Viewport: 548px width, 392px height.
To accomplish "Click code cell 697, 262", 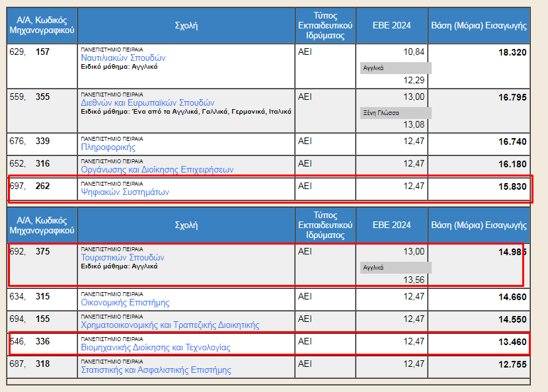I will point(42,189).
